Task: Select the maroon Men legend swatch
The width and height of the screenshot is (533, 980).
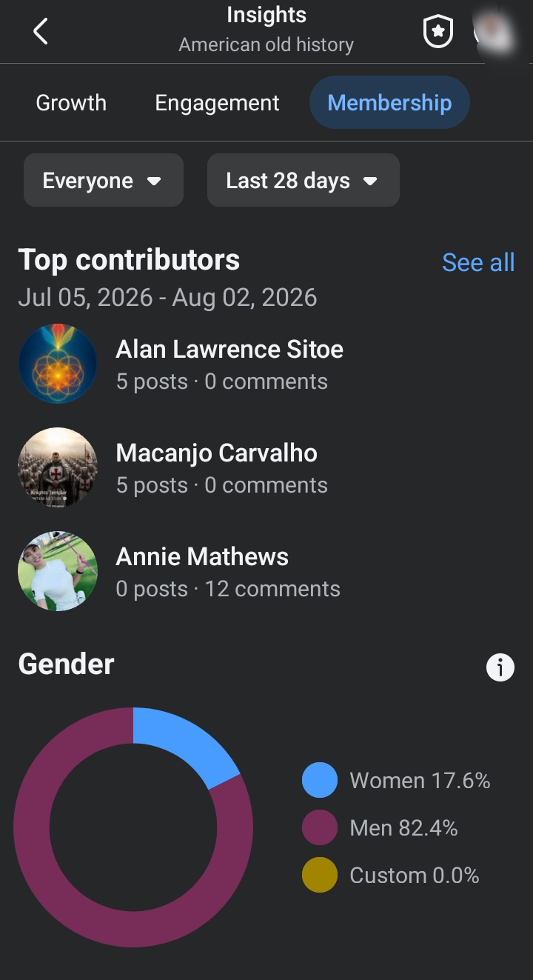Action: click(x=320, y=827)
